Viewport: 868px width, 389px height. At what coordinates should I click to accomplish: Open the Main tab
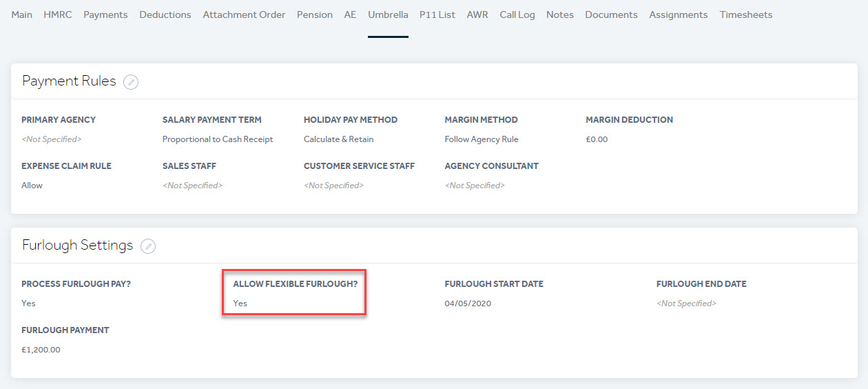click(x=22, y=14)
